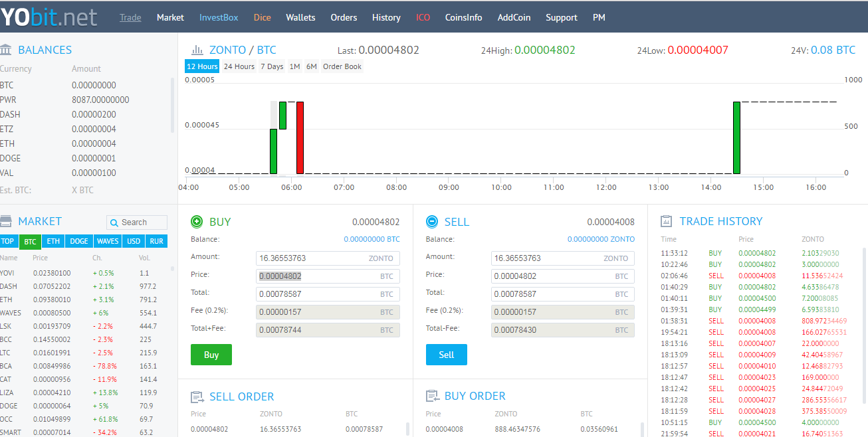This screenshot has width=868, height=437.
Task: Select the DOGE market tab
Action: click(x=78, y=241)
